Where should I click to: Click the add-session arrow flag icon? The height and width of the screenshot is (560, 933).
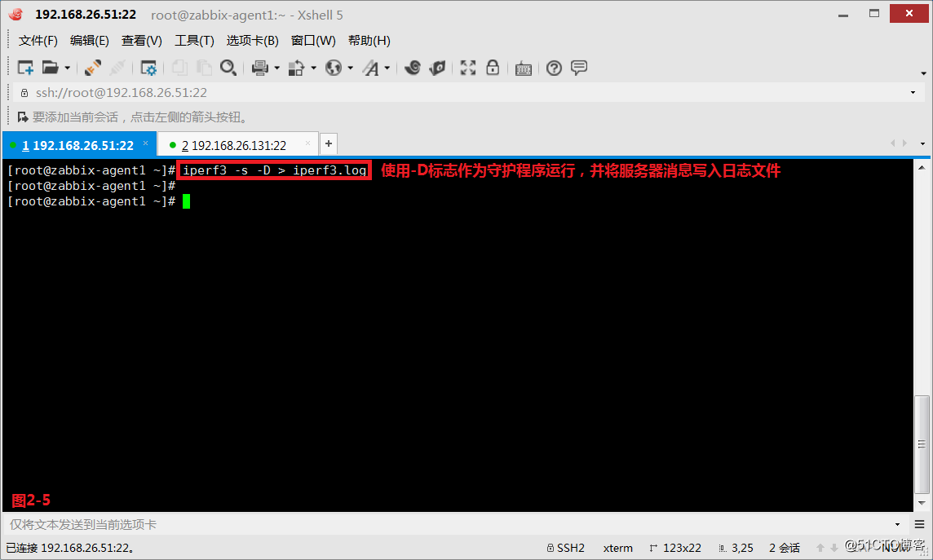pos(23,117)
